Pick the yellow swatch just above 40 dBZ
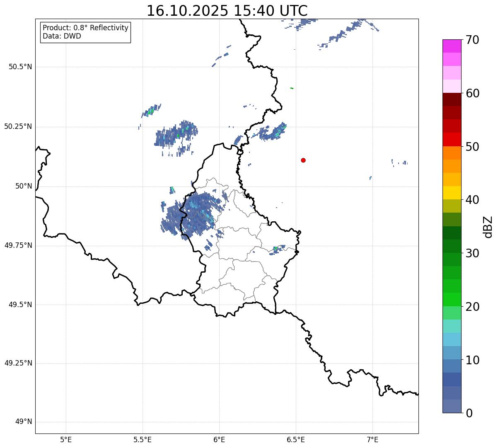498x448 pixels. click(x=452, y=193)
